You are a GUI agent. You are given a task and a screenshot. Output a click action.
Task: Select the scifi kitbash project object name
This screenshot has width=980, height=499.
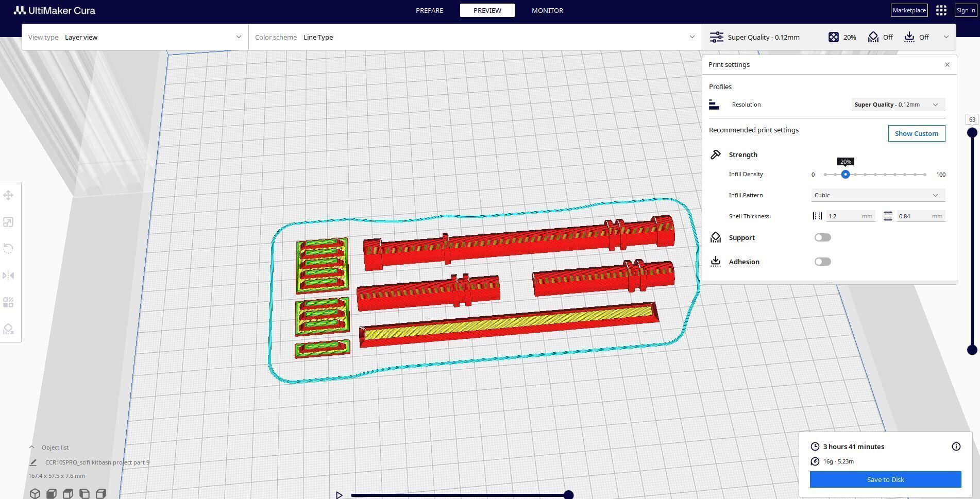pyautogui.click(x=97, y=462)
